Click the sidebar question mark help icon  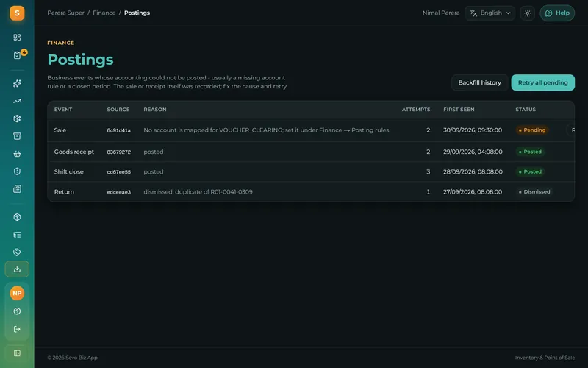pyautogui.click(x=17, y=311)
